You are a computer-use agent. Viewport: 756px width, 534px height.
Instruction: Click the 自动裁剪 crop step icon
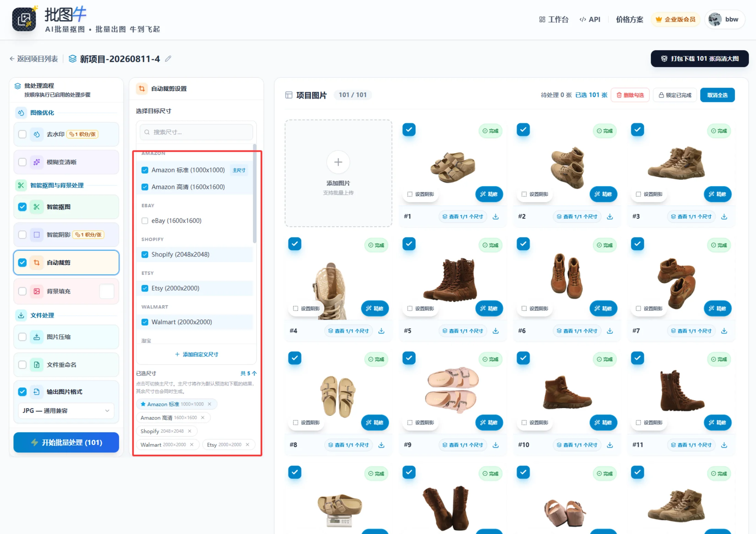(x=36, y=263)
